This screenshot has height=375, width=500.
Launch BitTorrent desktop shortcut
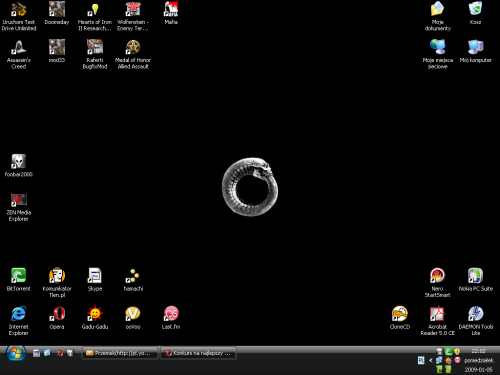[x=19, y=280]
